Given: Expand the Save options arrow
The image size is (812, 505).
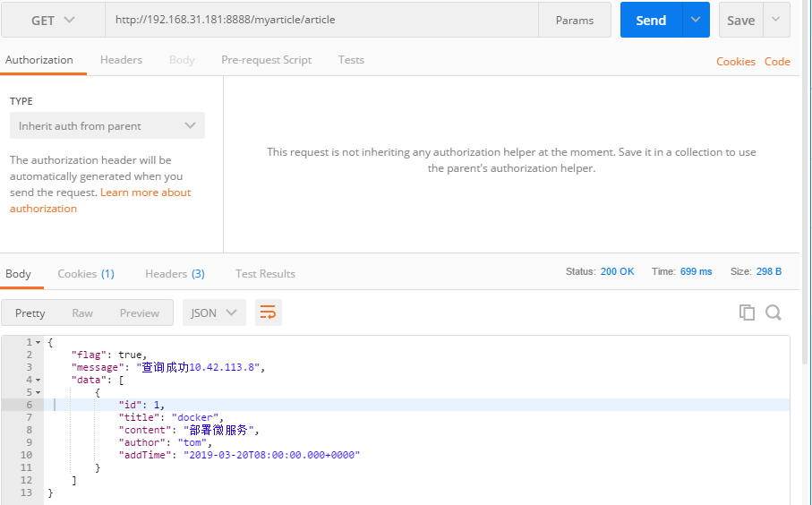Looking at the screenshot, I should coord(775,20).
